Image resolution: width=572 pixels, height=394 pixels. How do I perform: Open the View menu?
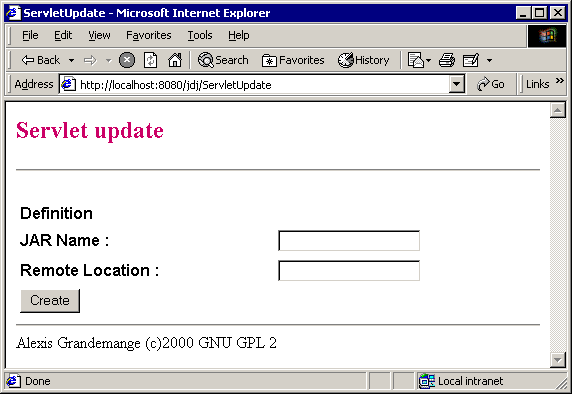(x=99, y=35)
